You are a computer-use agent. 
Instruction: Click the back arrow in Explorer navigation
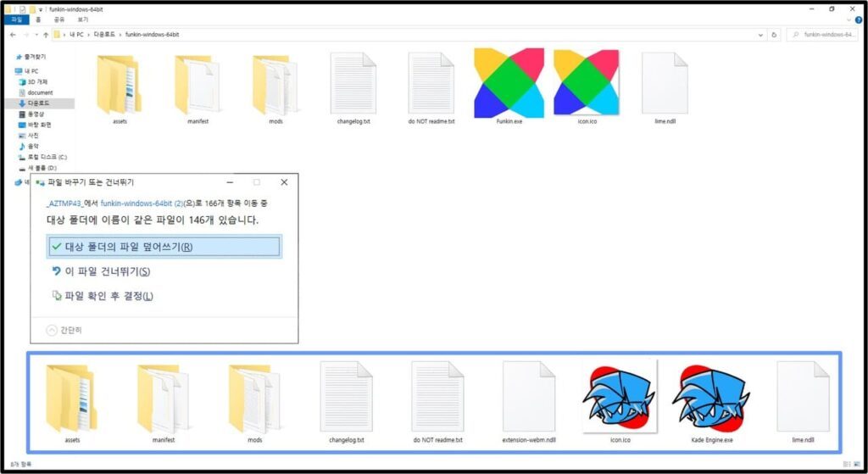[13, 34]
